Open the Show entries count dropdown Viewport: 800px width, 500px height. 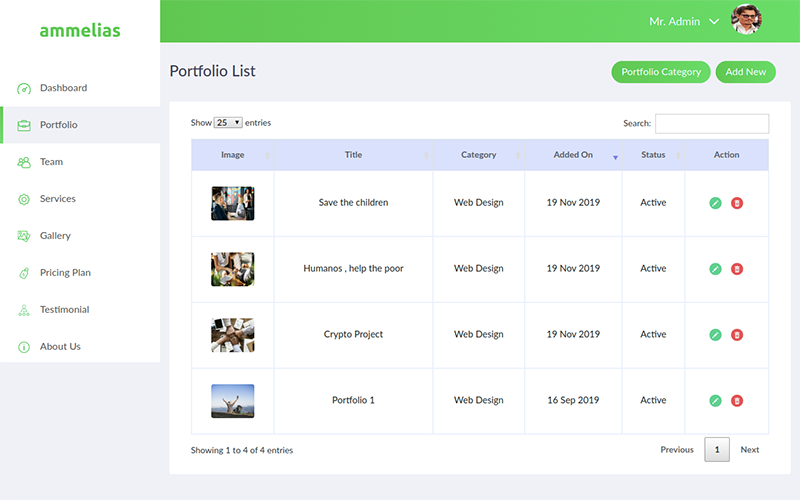pyautogui.click(x=228, y=122)
